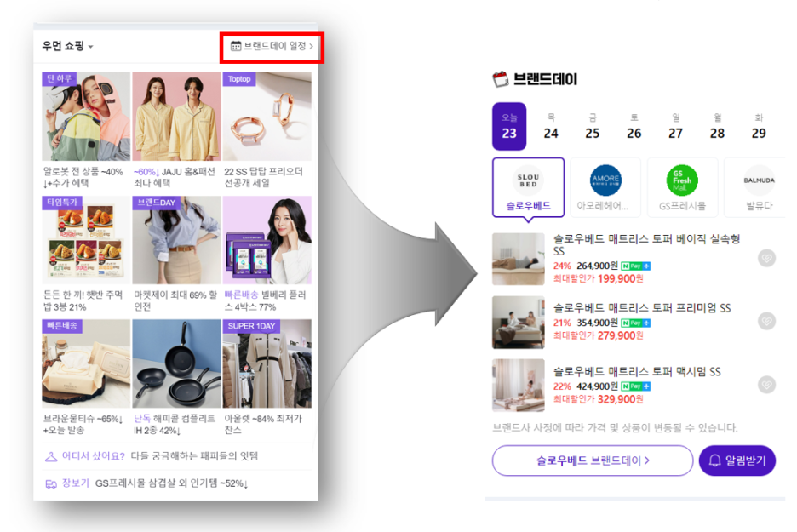The image size is (797, 532).
Task: Click the 슬로우베드 매트리스 토퍼 프리미엄 SS title
Action: pyautogui.click(x=642, y=308)
